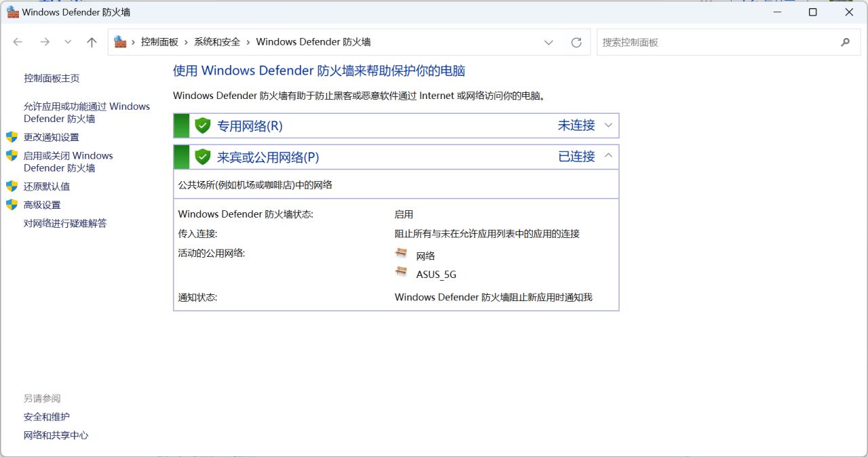The image size is (868, 457).
Task: Click 启用 firewall state value
Action: tap(403, 214)
